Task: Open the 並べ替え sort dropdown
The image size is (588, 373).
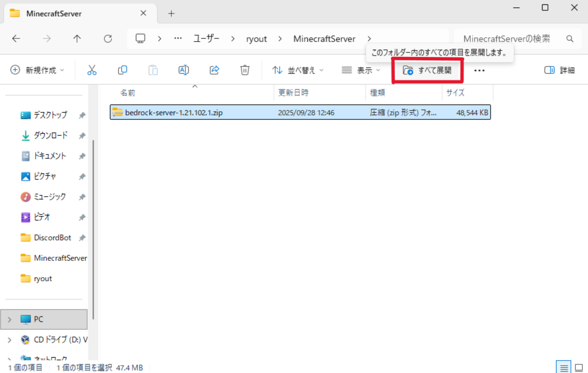Action: click(298, 70)
